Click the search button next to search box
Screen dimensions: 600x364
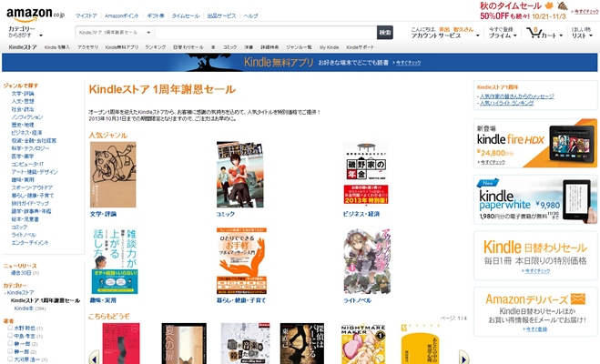click(385, 33)
